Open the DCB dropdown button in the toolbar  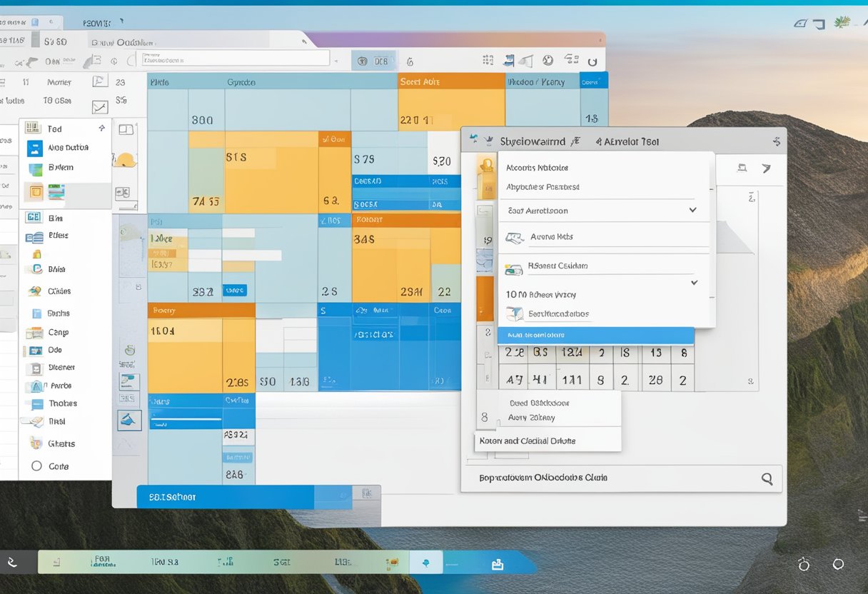tap(373, 61)
